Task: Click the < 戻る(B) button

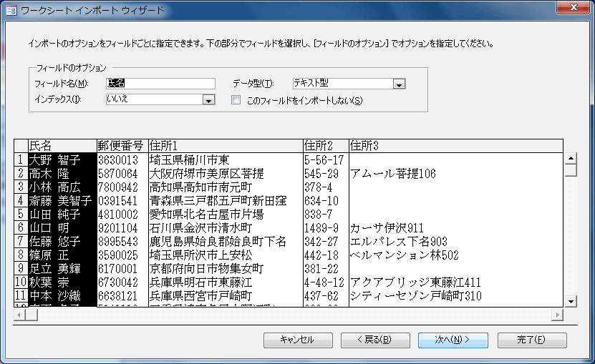Action: [375, 340]
